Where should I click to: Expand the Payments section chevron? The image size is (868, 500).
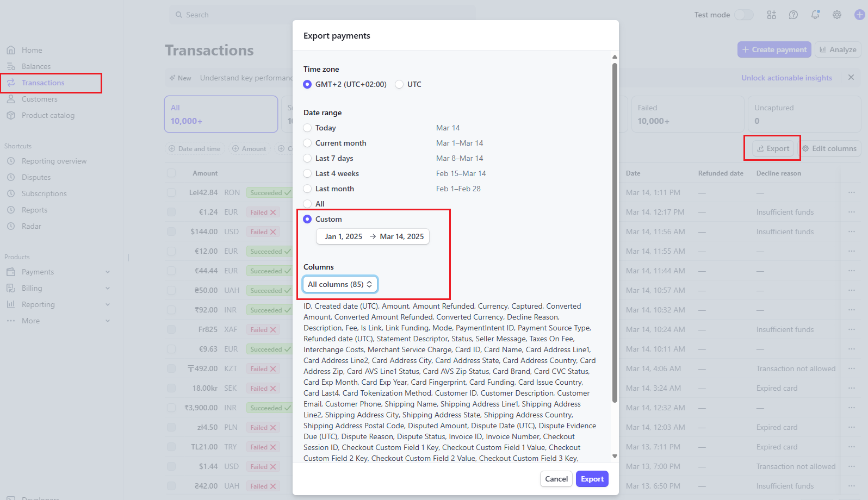108,272
